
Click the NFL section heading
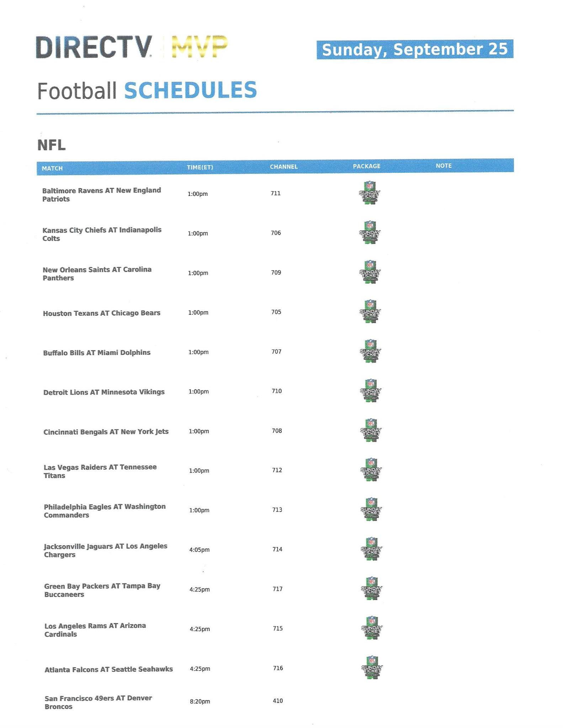pyautogui.click(x=52, y=145)
